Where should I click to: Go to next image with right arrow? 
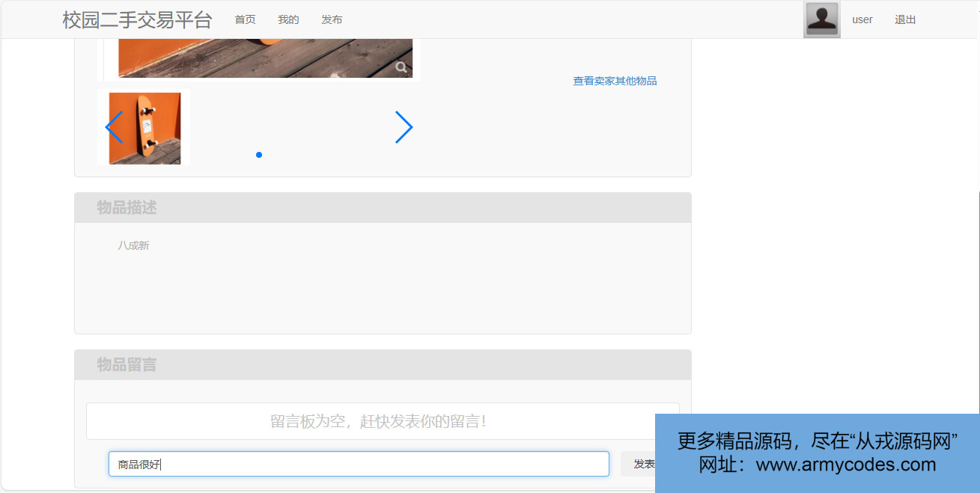tap(404, 127)
